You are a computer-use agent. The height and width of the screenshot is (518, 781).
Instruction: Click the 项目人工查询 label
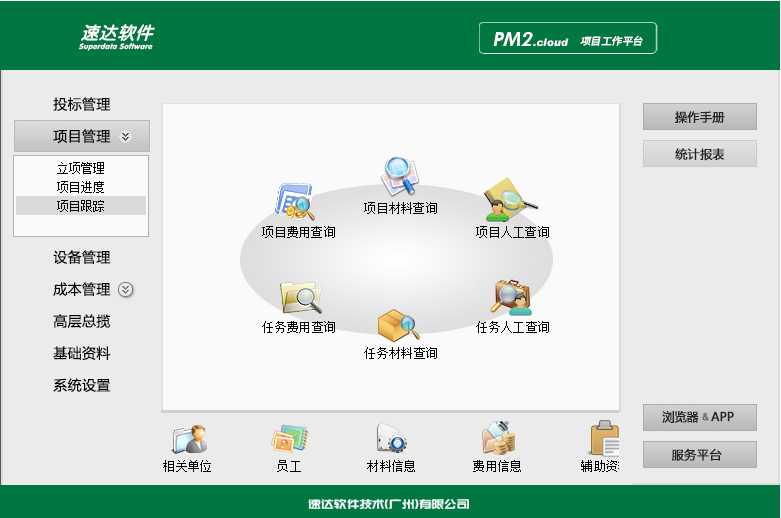point(513,232)
